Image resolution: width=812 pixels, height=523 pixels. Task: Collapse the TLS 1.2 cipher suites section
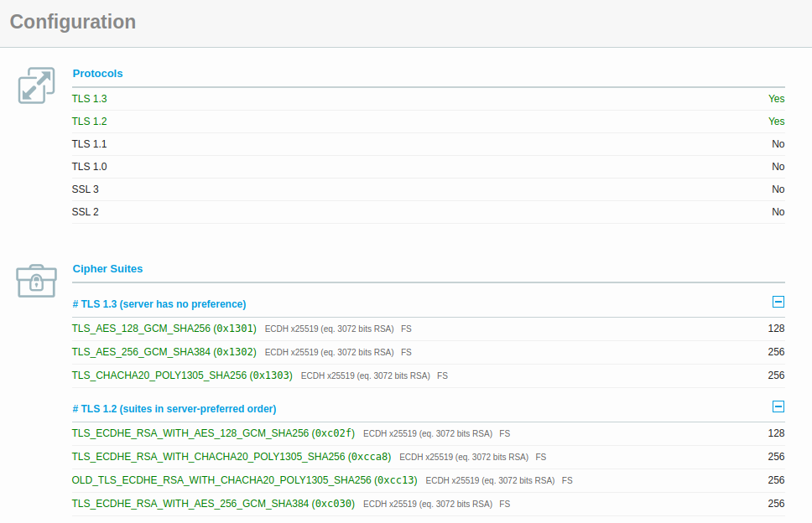[778, 407]
